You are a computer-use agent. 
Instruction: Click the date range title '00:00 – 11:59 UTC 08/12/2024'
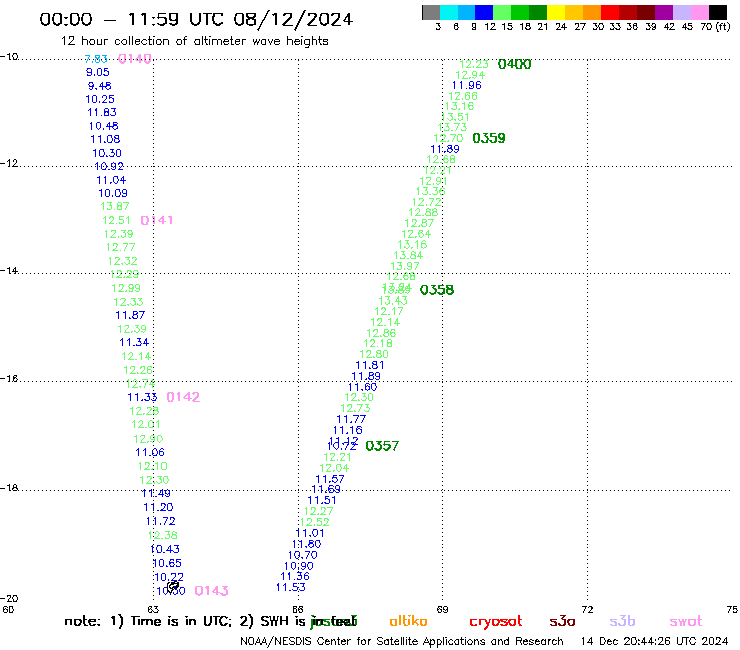pos(196,19)
